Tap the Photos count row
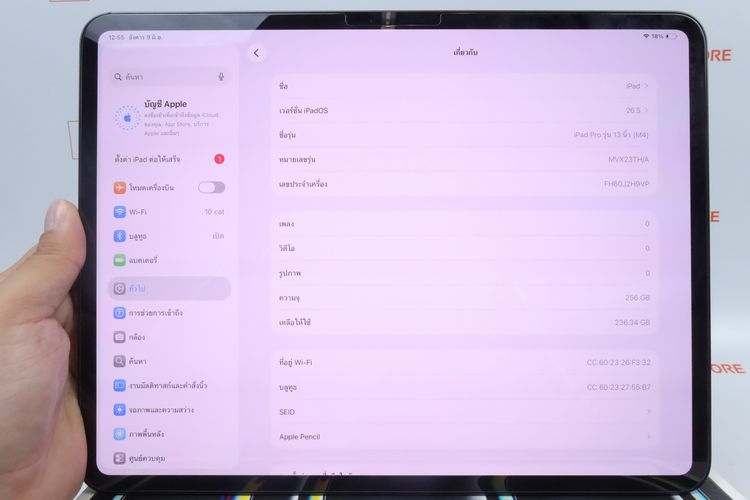This screenshot has height=500, width=750. [464, 273]
